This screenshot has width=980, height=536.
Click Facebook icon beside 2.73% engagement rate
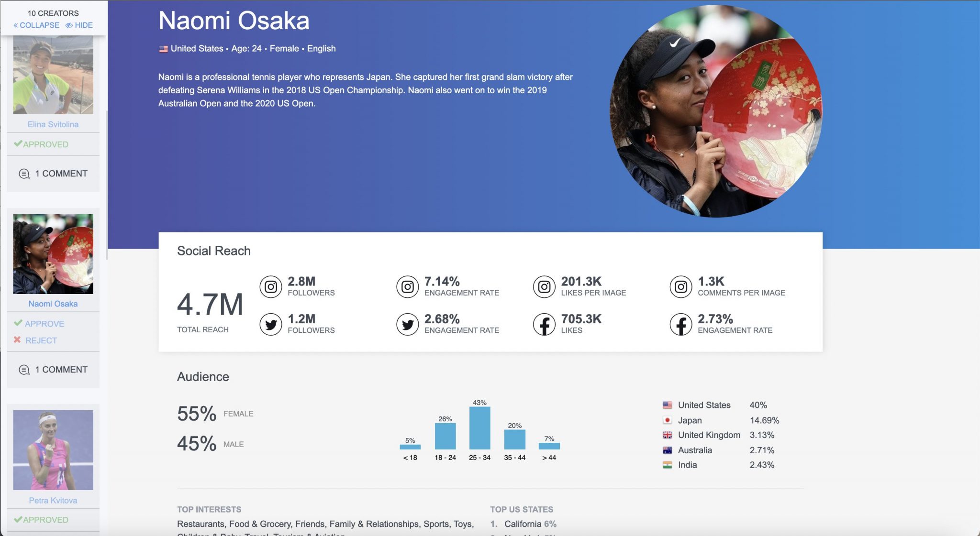680,325
